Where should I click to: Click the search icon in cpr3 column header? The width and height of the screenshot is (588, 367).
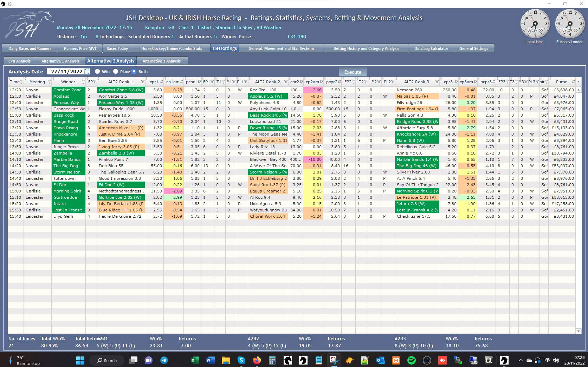pyautogui.click(x=456, y=82)
